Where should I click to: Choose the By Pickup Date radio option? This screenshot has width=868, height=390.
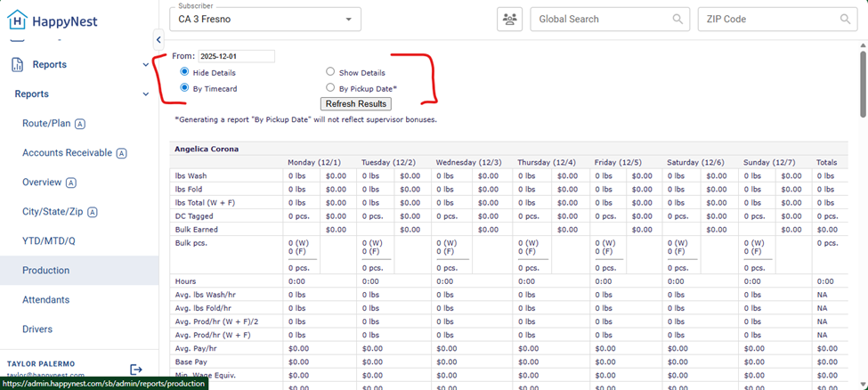330,88
